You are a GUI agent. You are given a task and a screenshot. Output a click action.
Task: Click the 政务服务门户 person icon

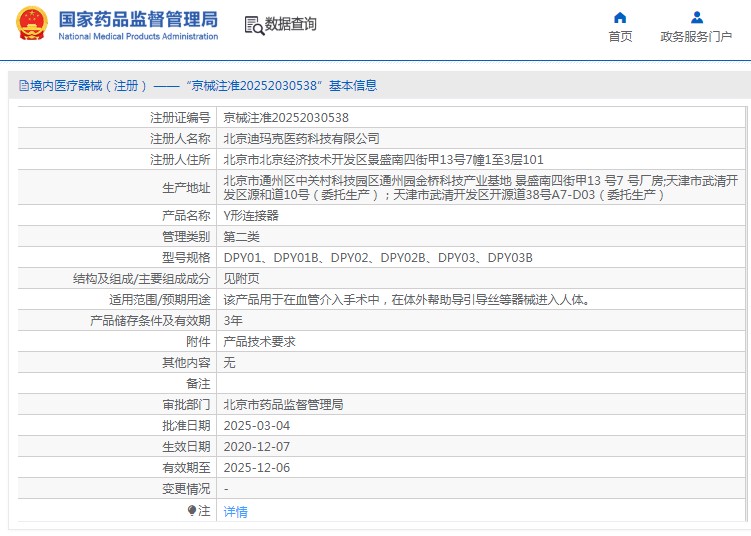(x=696, y=17)
